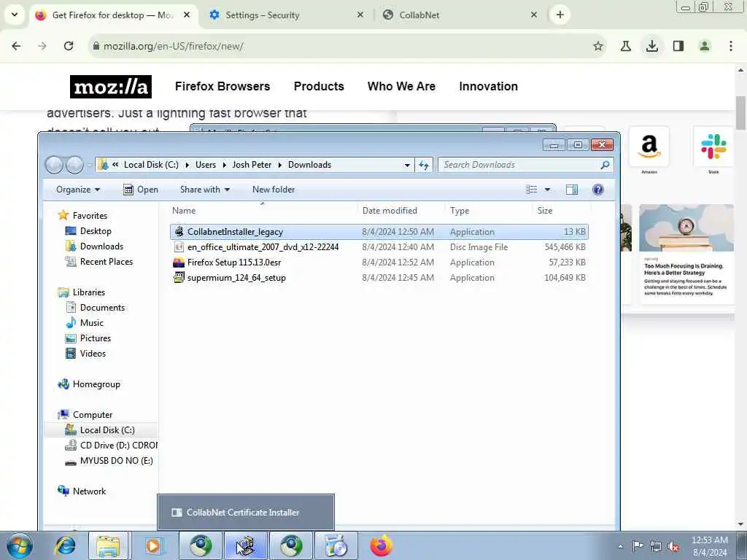Open Chrome profile avatar
The image size is (747, 560).
(704, 46)
